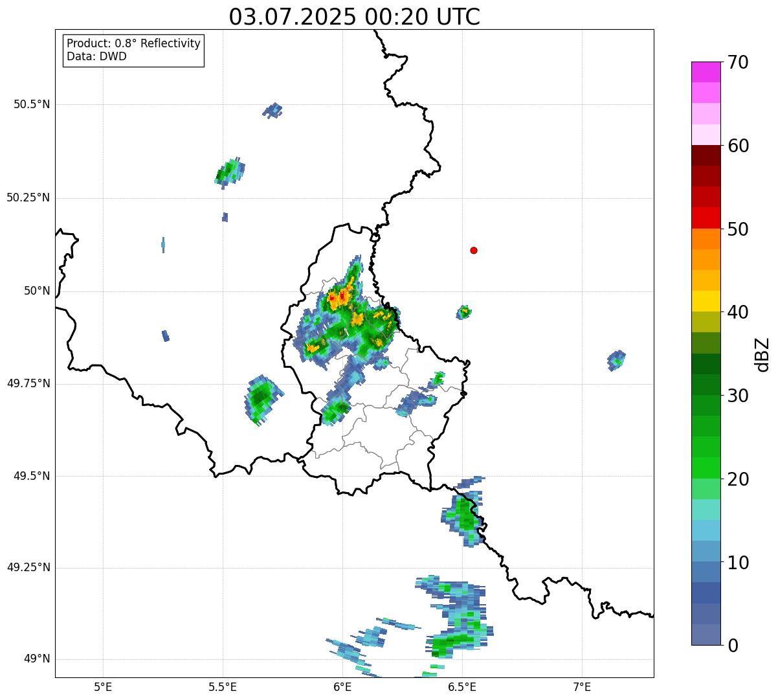
Task: Click the bright red colorbar segment above 50
Action: (x=706, y=218)
